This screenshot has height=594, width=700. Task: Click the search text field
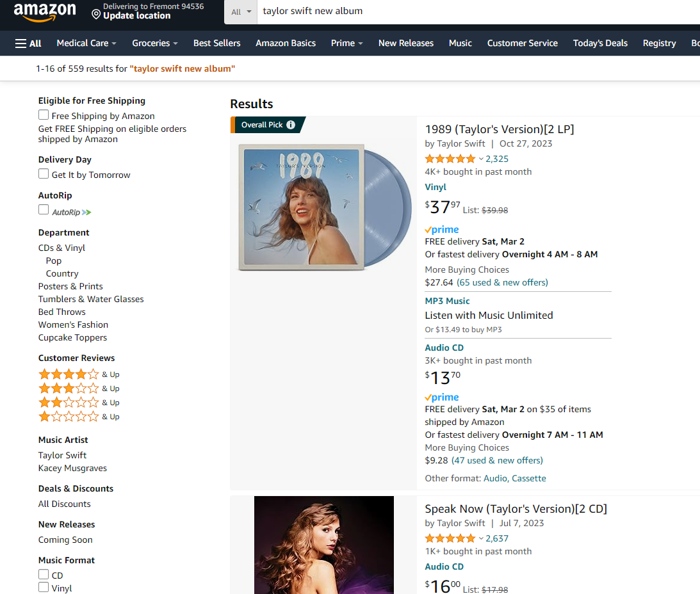pos(478,12)
